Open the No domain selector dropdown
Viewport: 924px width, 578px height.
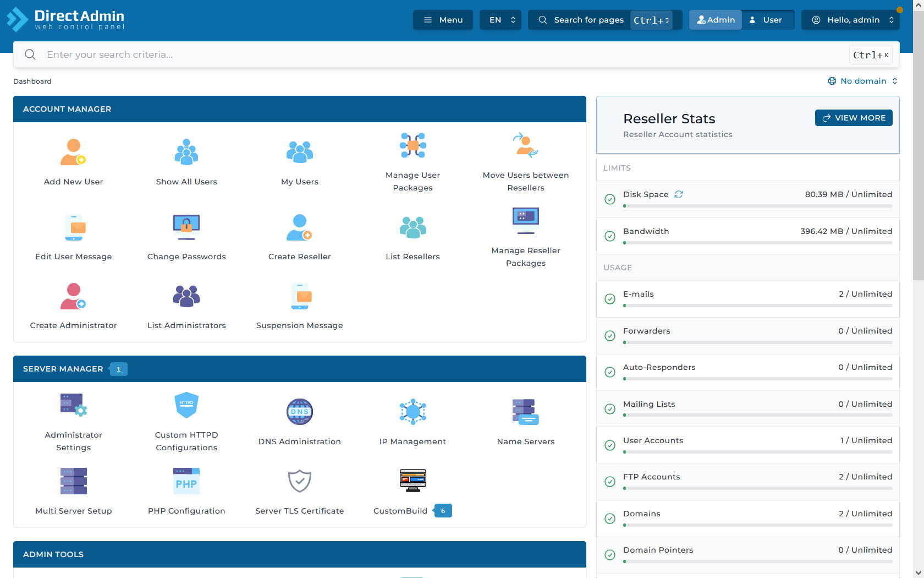(862, 81)
